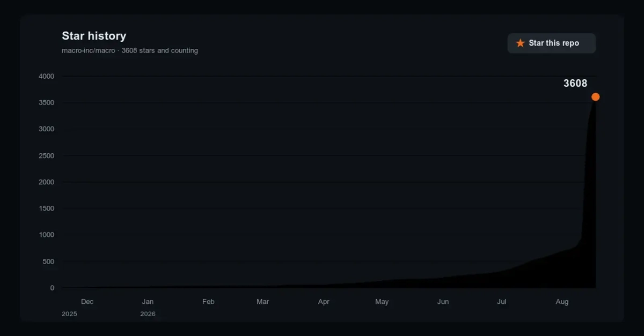Click the 3500 y-axis label
The image size is (644, 336).
[47, 103]
